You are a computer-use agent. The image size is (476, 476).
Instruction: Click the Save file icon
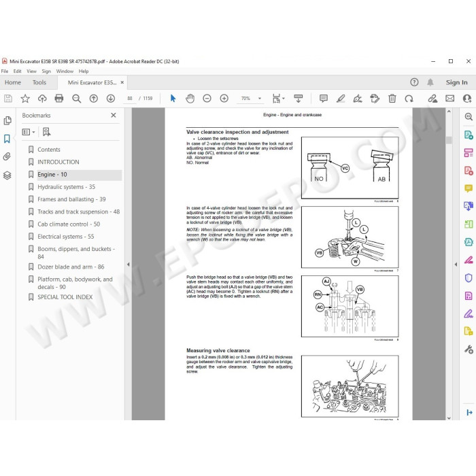click(x=8, y=99)
